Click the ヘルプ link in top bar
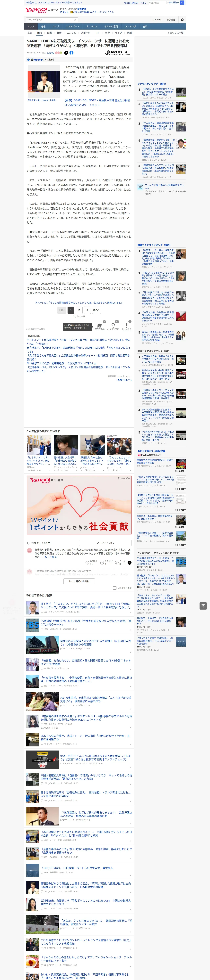 143,3
